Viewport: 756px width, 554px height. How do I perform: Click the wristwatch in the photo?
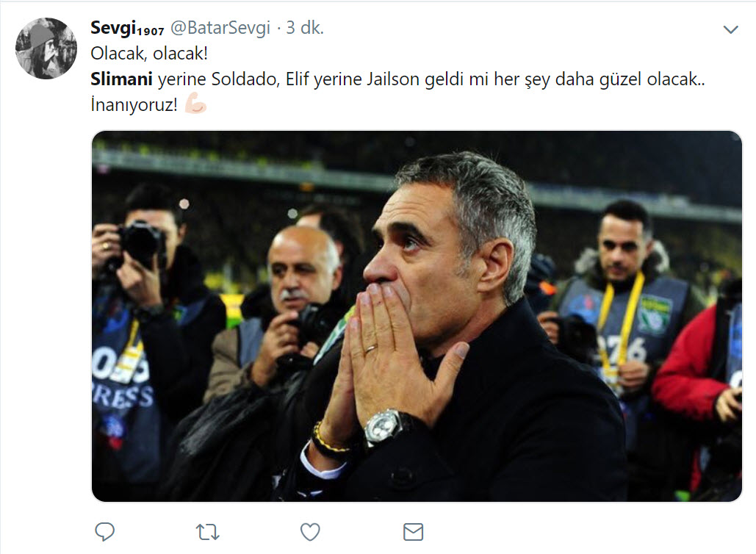(x=382, y=426)
